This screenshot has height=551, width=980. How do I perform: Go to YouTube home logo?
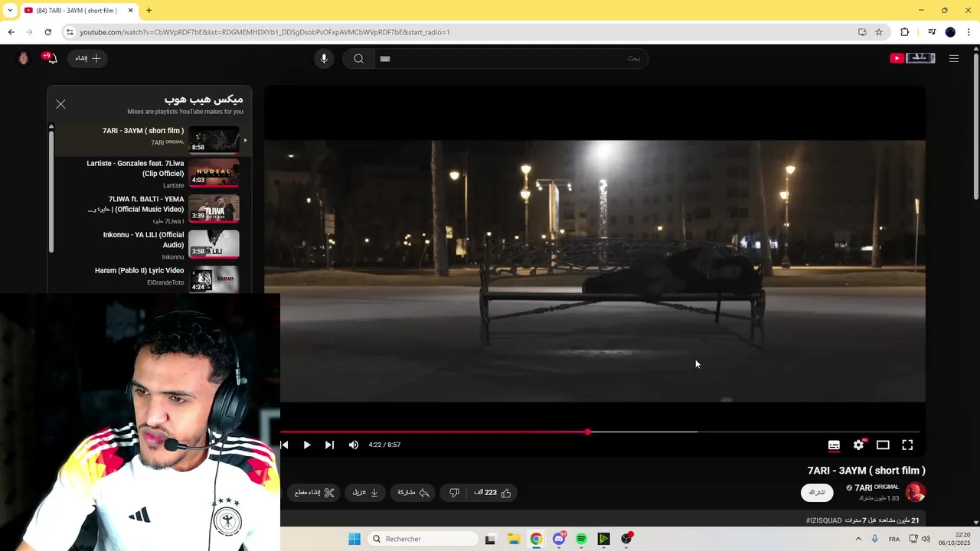point(913,58)
